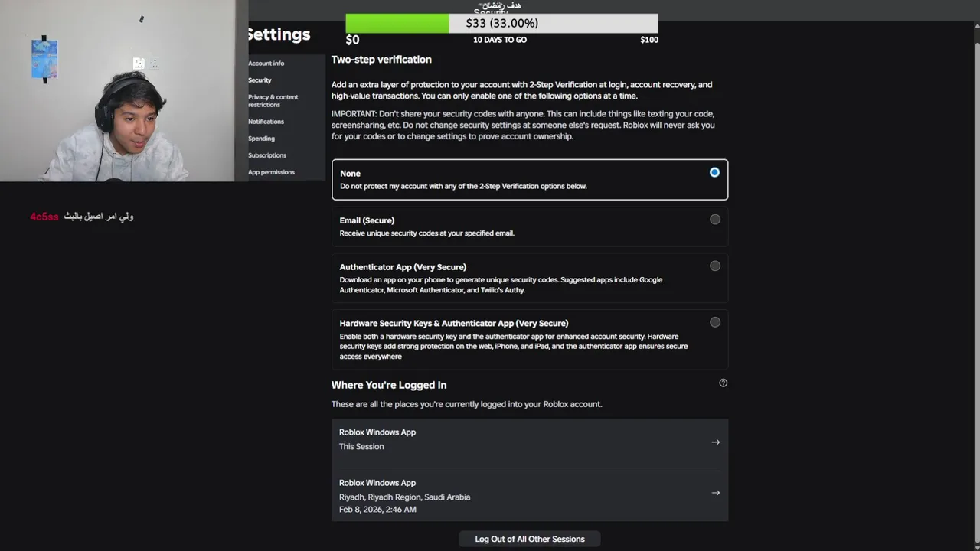Open the Spending settings tab
Viewport: 980px width, 551px height.
pos(261,139)
